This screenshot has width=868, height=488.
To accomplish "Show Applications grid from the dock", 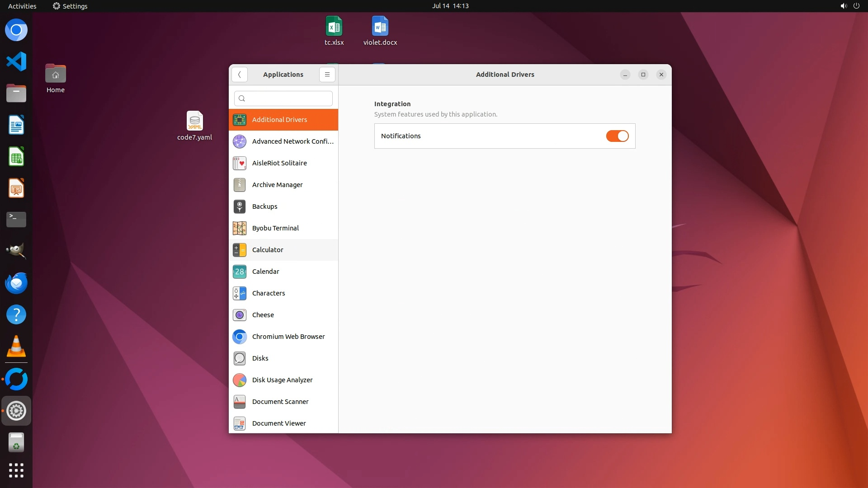I will [16, 470].
